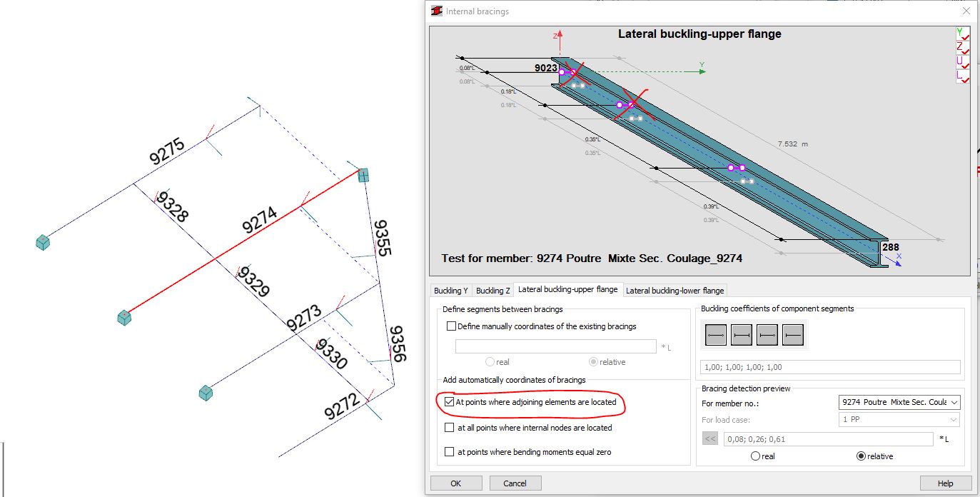Open the 'For load case' dropdown

[x=955, y=419]
